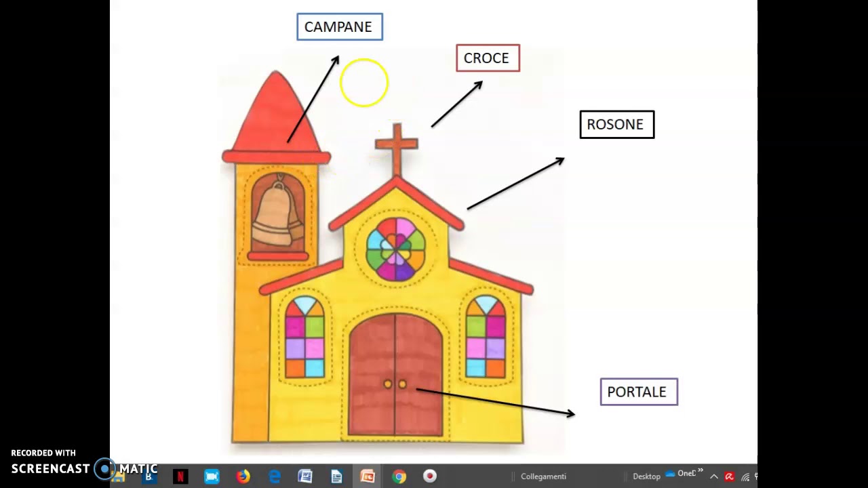The height and width of the screenshot is (488, 868).
Task: Open the blue document app icon
Action: [336, 476]
